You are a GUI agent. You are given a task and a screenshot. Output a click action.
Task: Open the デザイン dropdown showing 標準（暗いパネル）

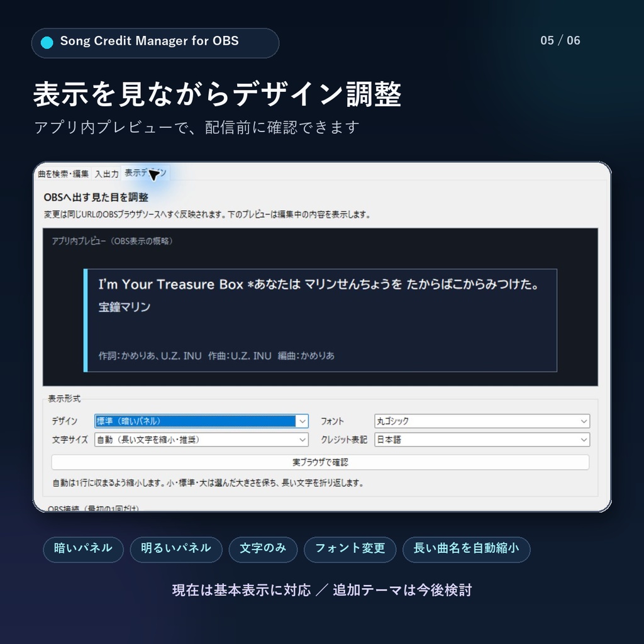coord(201,421)
